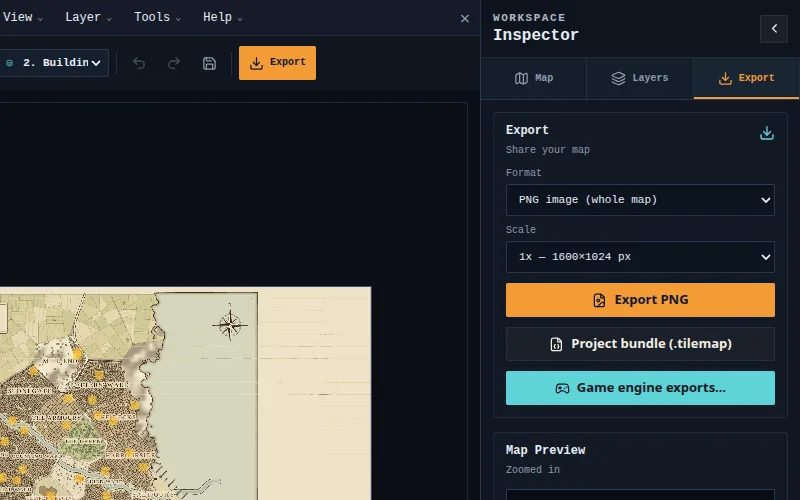Click the Export PNG button
800x500 pixels.
pos(640,300)
